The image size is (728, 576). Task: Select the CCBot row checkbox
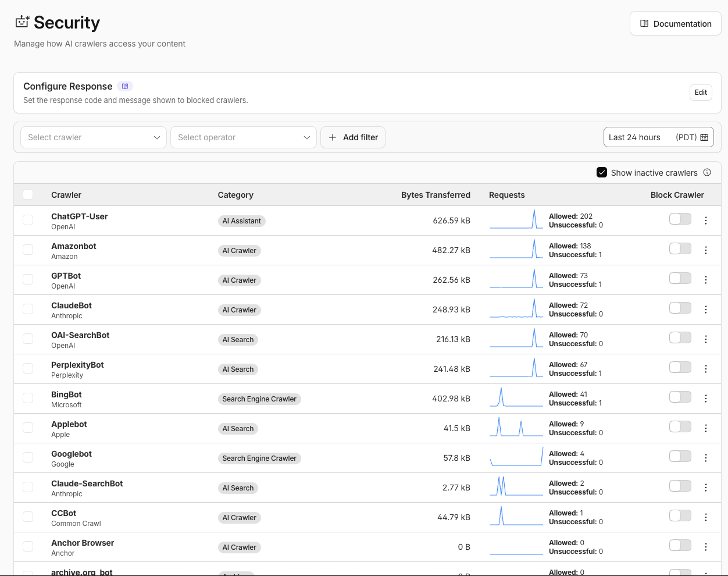[x=28, y=517]
